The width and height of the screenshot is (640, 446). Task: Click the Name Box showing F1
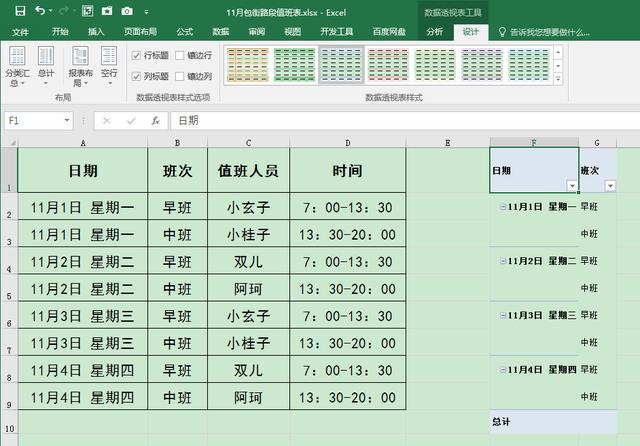pyautogui.click(x=34, y=121)
